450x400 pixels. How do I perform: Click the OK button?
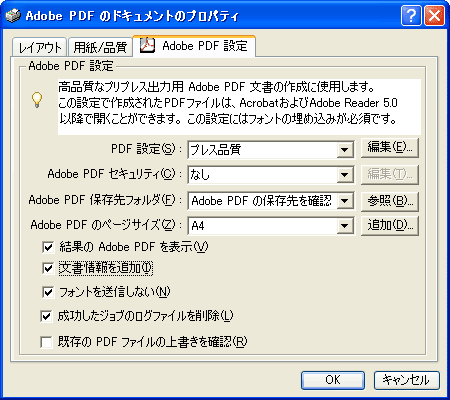pos(333,380)
